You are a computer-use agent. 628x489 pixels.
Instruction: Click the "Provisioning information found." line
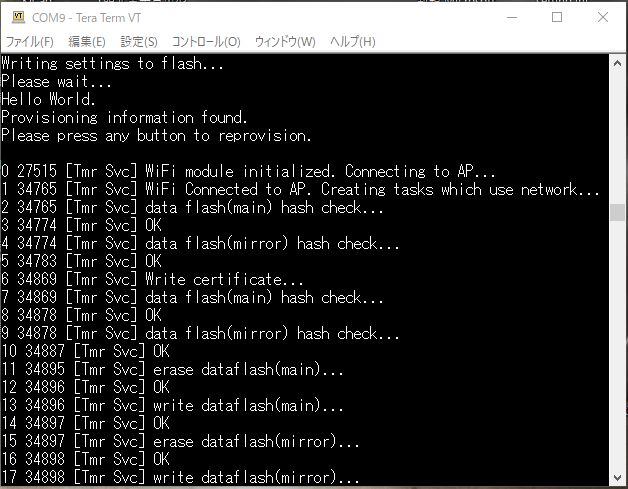tap(124, 117)
